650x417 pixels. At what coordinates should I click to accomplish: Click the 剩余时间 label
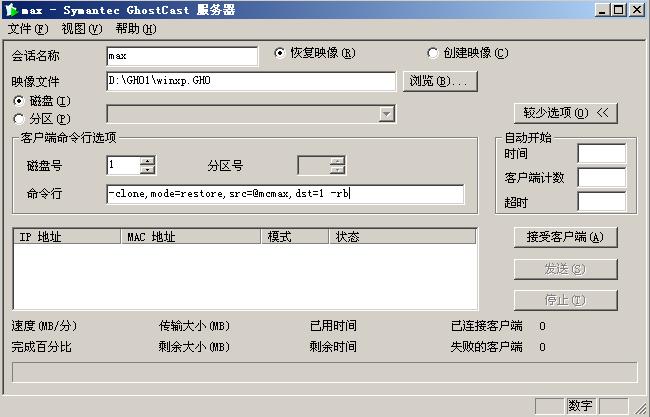[333, 347]
